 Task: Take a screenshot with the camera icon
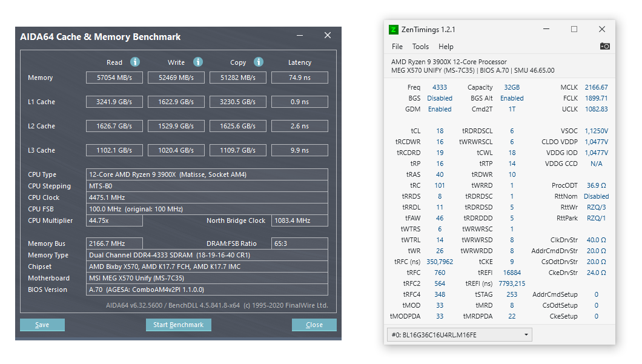(x=604, y=46)
